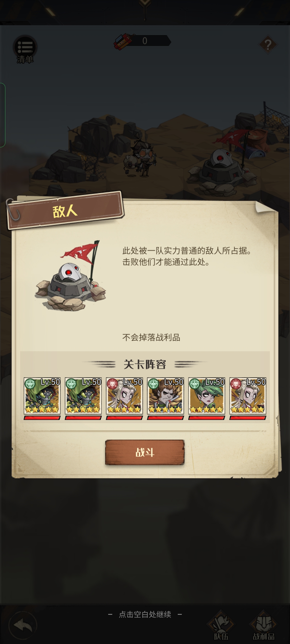
Task: Open the 清单 list menu icon
Action: (x=25, y=49)
